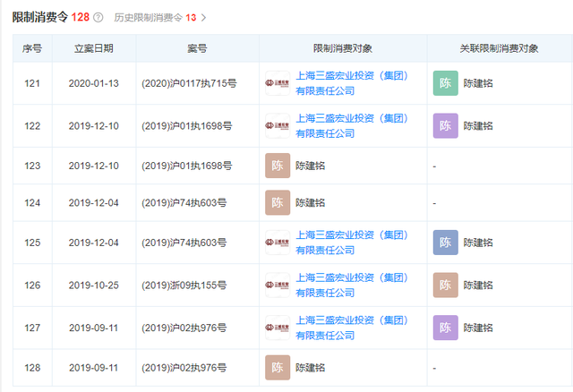Click company logo in row 127

point(278,328)
